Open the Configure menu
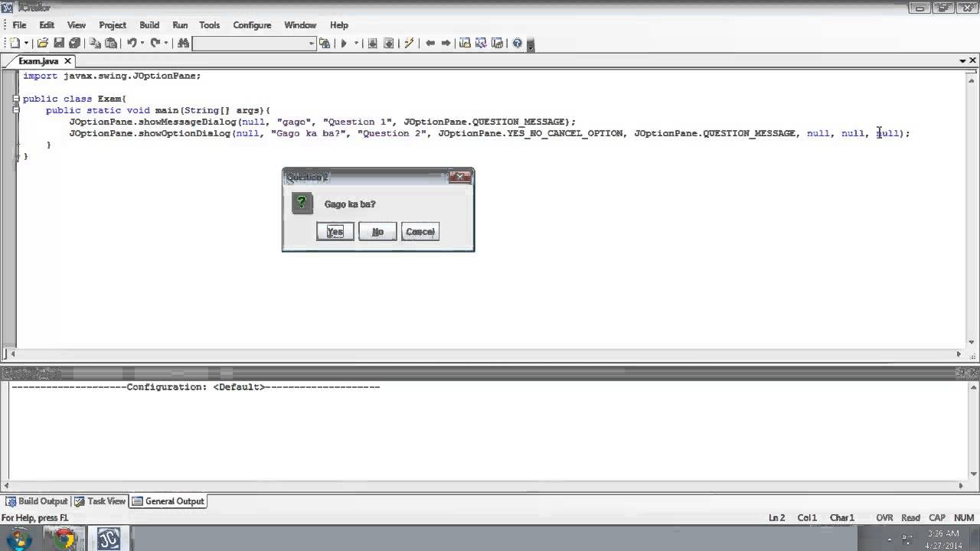 [x=252, y=25]
